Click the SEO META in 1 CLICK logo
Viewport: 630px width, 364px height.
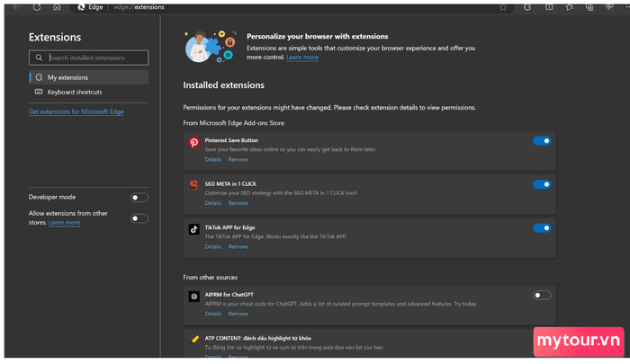[x=194, y=185]
